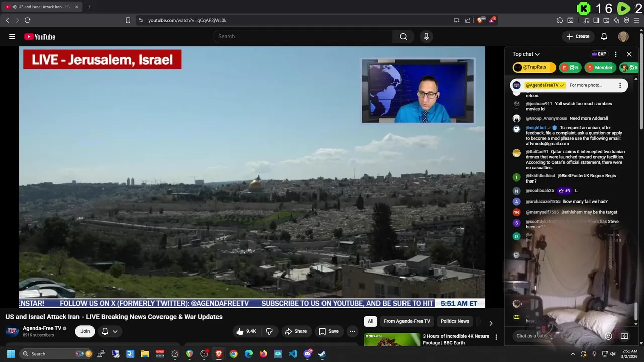Open File Explorer from taskbar
The height and width of the screenshot is (362, 644).
click(x=145, y=354)
